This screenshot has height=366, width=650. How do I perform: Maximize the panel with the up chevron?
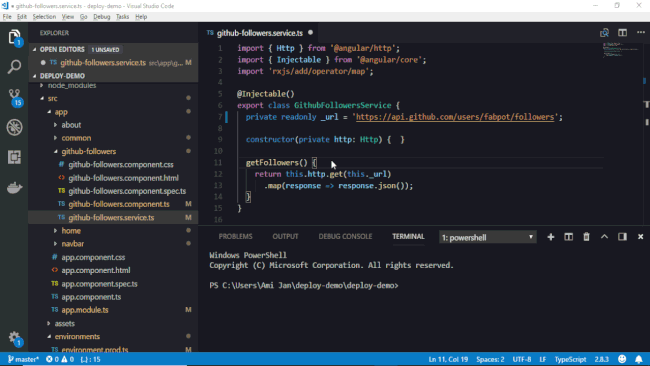pyautogui.click(x=604, y=237)
